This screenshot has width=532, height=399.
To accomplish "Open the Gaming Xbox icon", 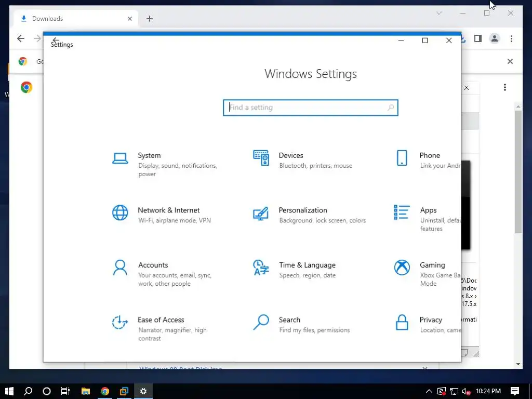I will (x=402, y=268).
